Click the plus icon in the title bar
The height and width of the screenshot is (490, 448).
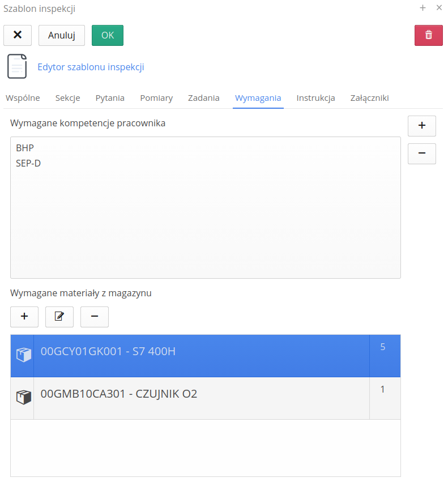423,8
